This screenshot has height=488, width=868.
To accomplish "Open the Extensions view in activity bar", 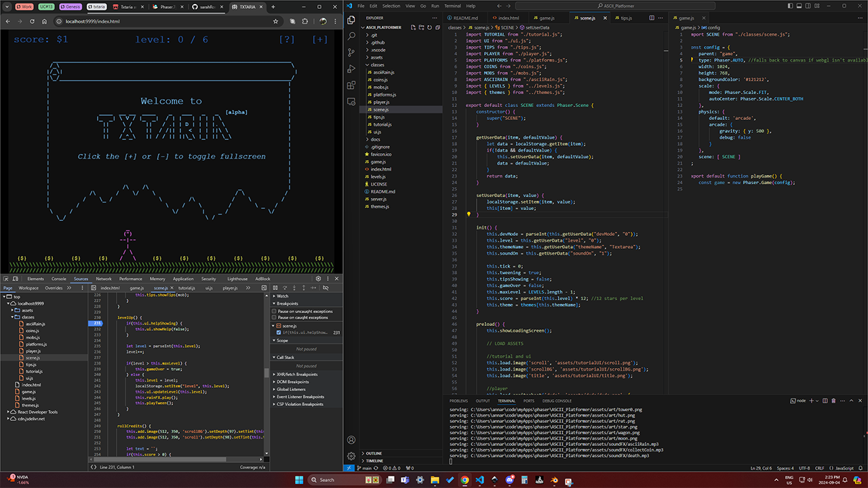I will (351, 85).
